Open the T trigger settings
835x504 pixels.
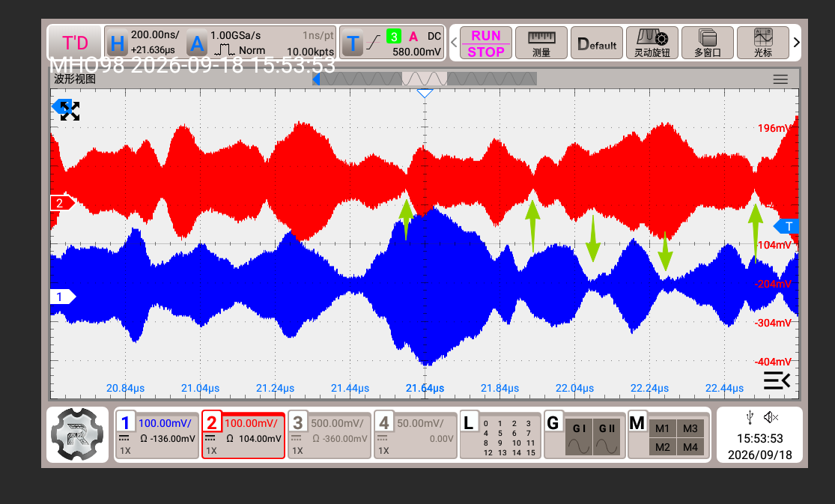coord(352,43)
